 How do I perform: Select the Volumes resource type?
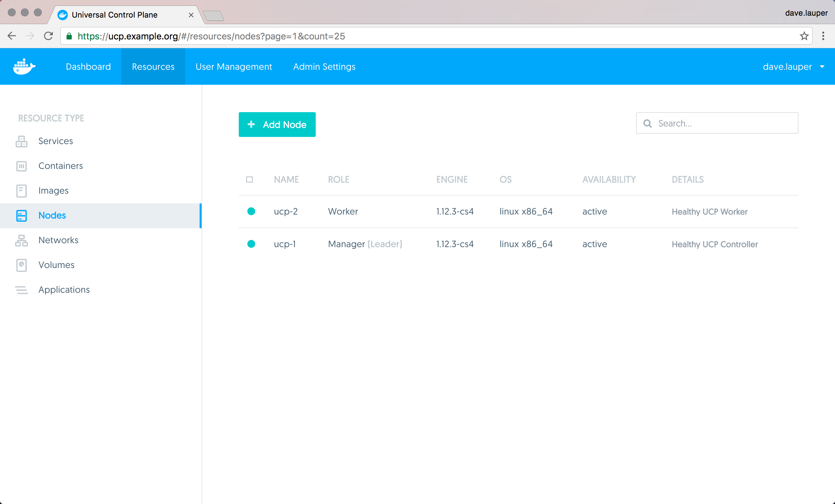click(56, 264)
